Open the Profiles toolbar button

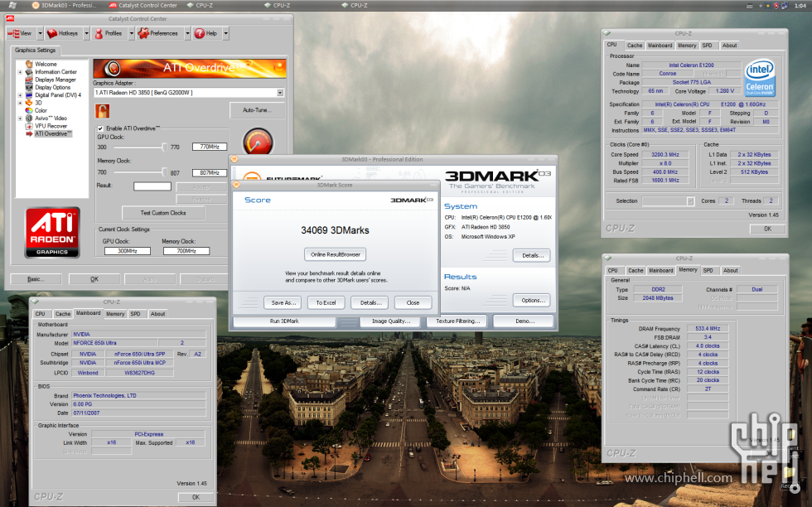click(109, 34)
